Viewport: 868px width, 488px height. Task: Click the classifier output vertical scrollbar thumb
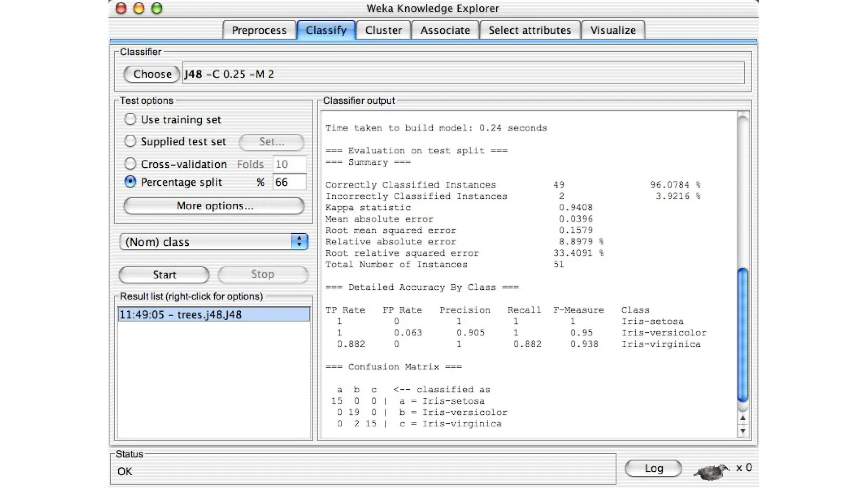pyautogui.click(x=743, y=335)
